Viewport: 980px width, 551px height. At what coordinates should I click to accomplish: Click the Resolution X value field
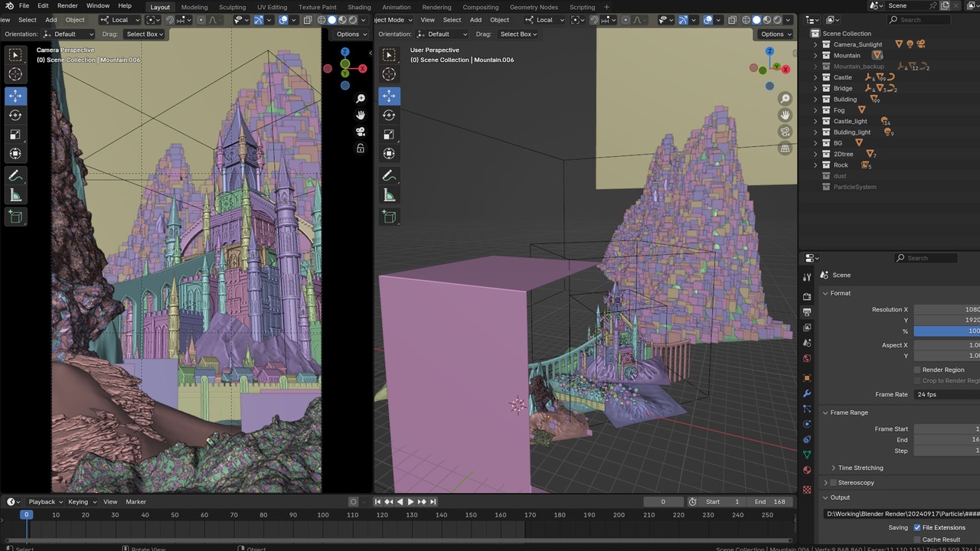(946, 309)
